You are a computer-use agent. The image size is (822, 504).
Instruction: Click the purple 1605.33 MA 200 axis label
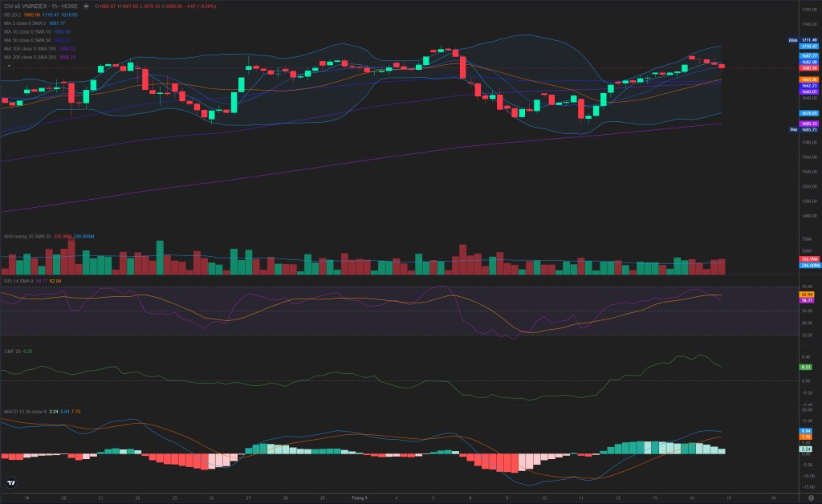809,124
